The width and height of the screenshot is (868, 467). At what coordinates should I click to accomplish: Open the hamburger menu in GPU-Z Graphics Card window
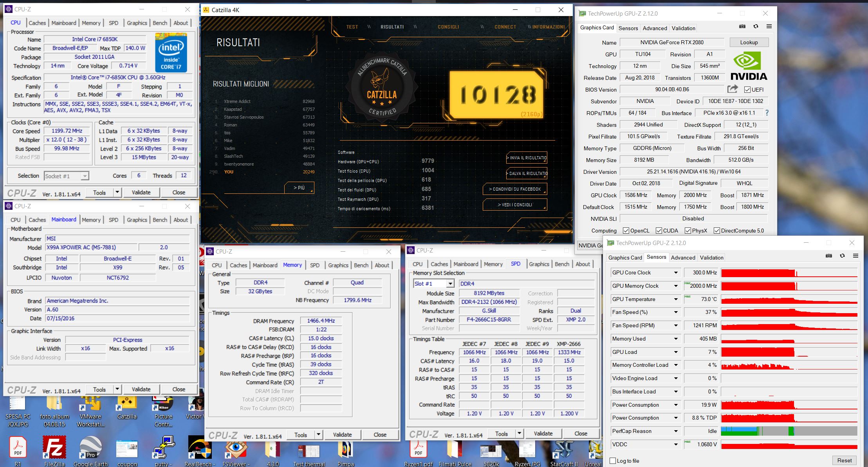click(769, 27)
